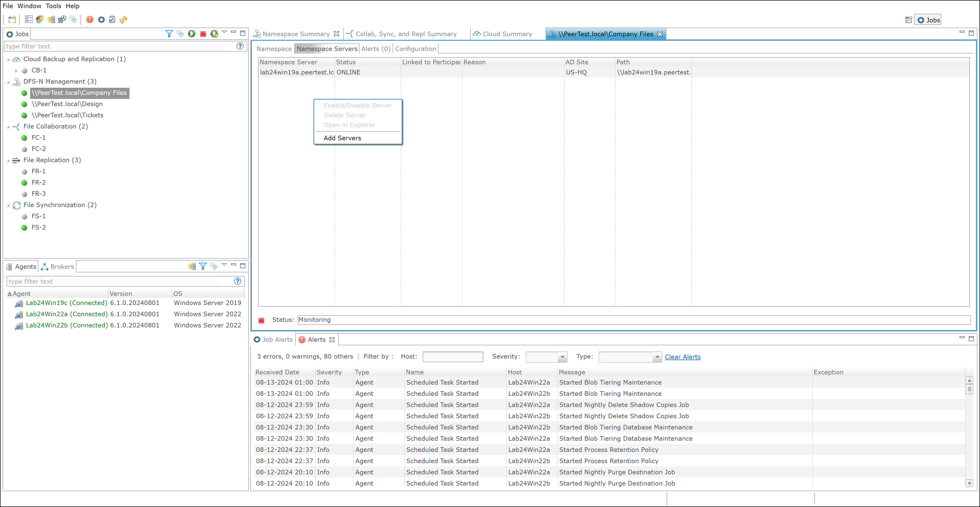Click the Jobs panel filter text field
980x507 pixels.
tap(120, 46)
